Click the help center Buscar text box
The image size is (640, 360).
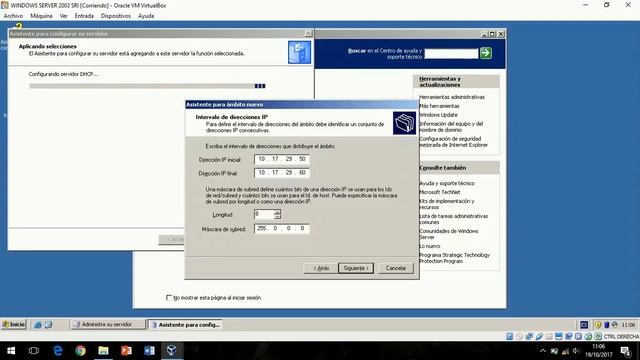[451, 53]
